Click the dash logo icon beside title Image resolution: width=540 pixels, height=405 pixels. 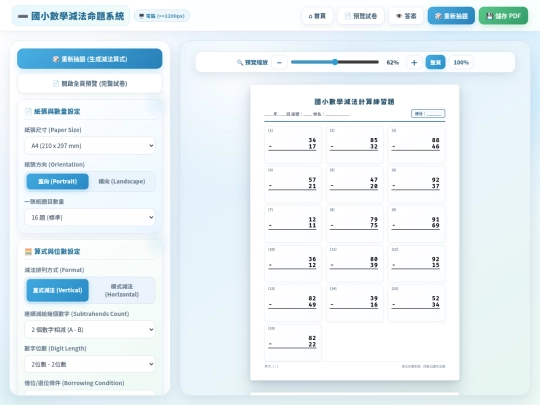(x=23, y=16)
